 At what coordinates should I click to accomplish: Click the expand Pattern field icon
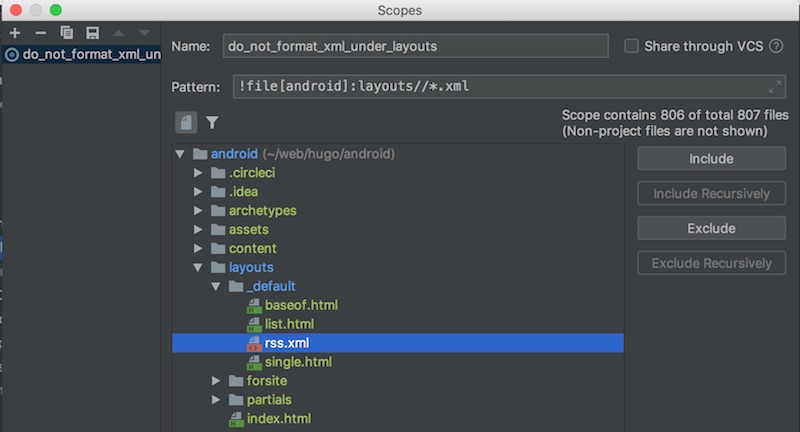775,87
